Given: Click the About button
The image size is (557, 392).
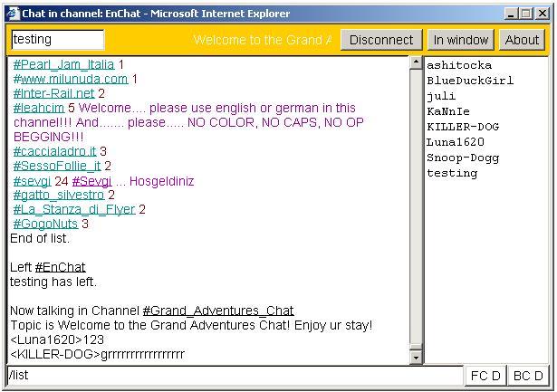Looking at the screenshot, I should (522, 40).
